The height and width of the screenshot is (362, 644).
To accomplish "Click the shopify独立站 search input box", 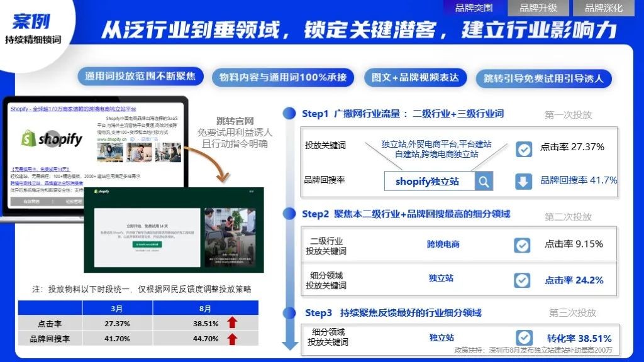I will 428,182.
